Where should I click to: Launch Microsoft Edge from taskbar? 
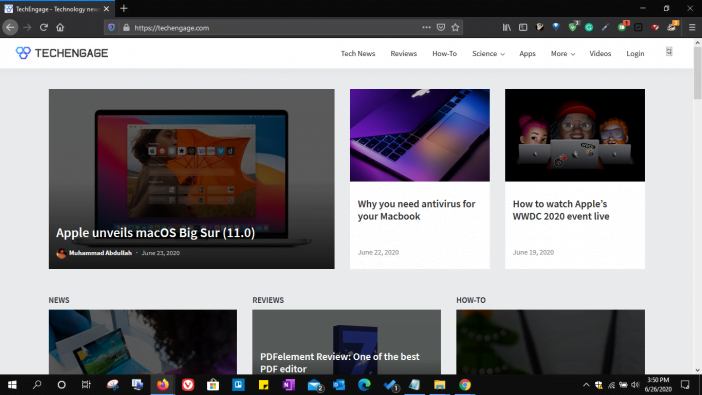pyautogui.click(x=364, y=385)
